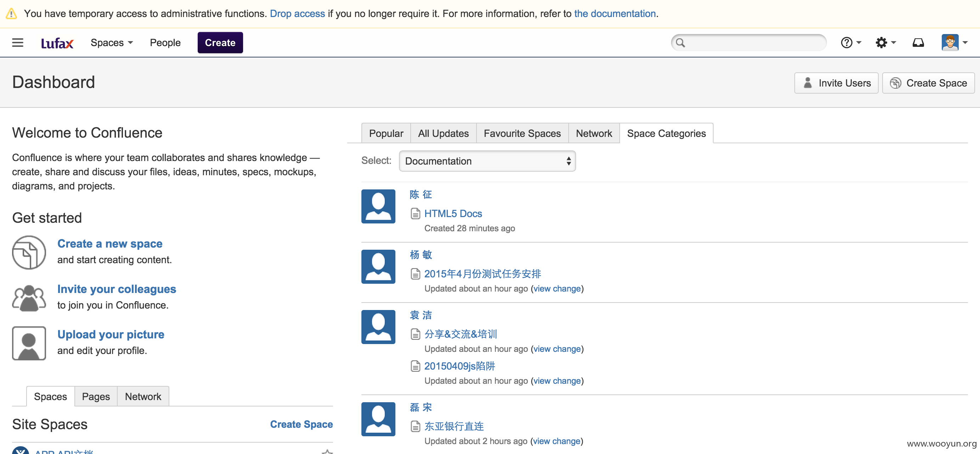Select the Spaces tab in sidebar

pyautogui.click(x=51, y=397)
